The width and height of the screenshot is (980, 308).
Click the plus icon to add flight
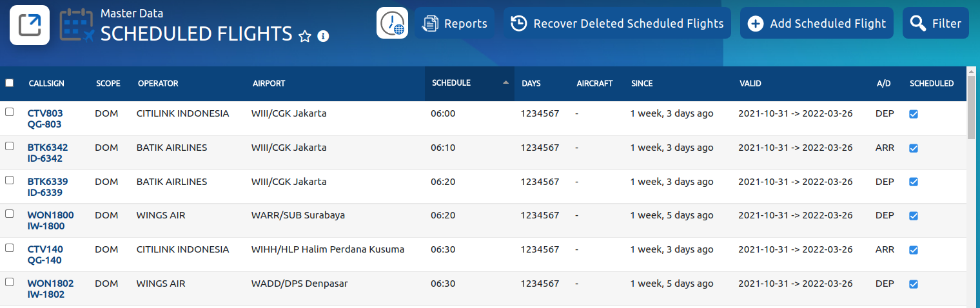tap(755, 24)
